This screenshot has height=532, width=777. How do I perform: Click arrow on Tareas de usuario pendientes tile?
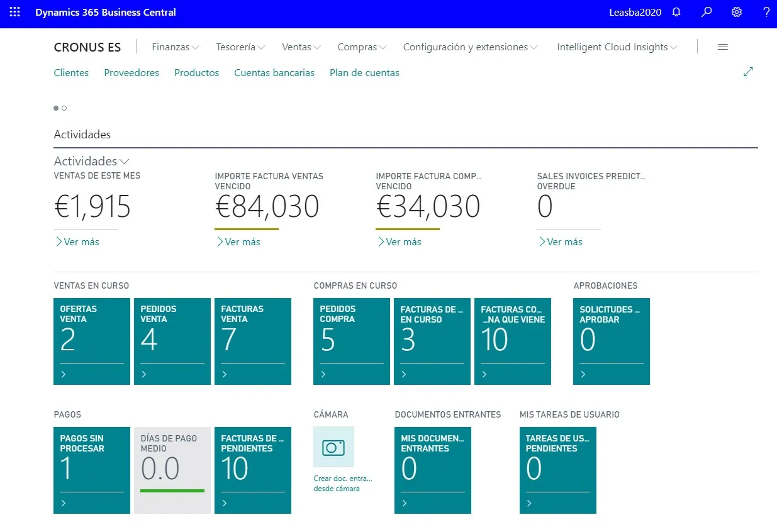[530, 503]
